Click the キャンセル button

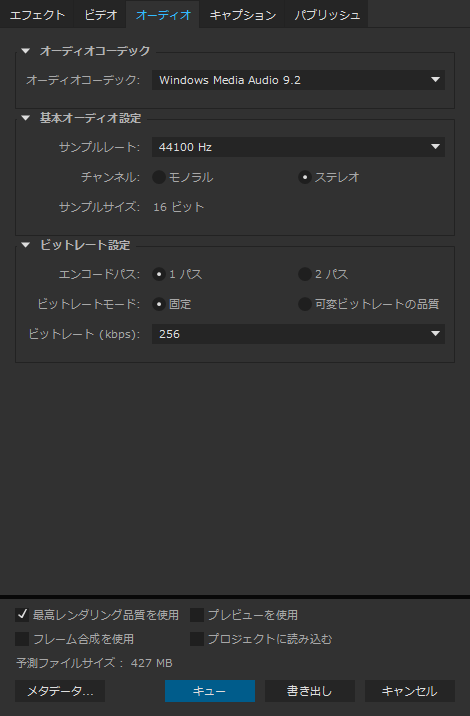point(410,691)
